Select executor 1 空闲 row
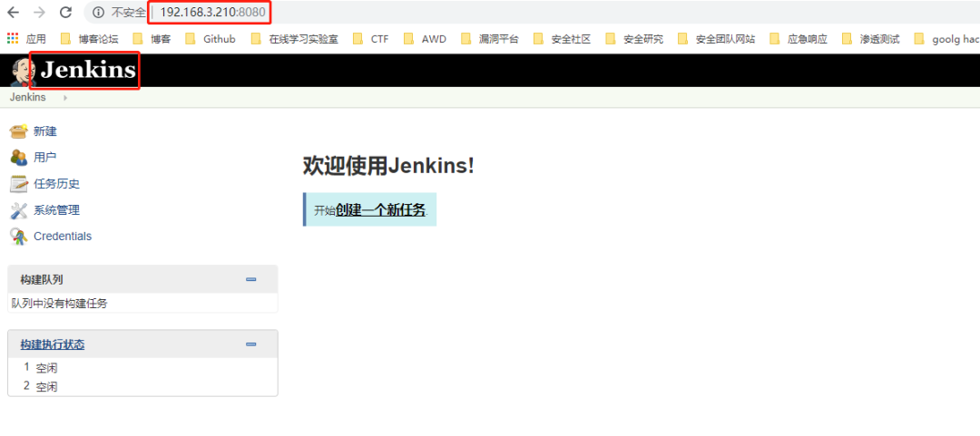Image resolution: width=980 pixels, height=436 pixels. tap(142, 368)
